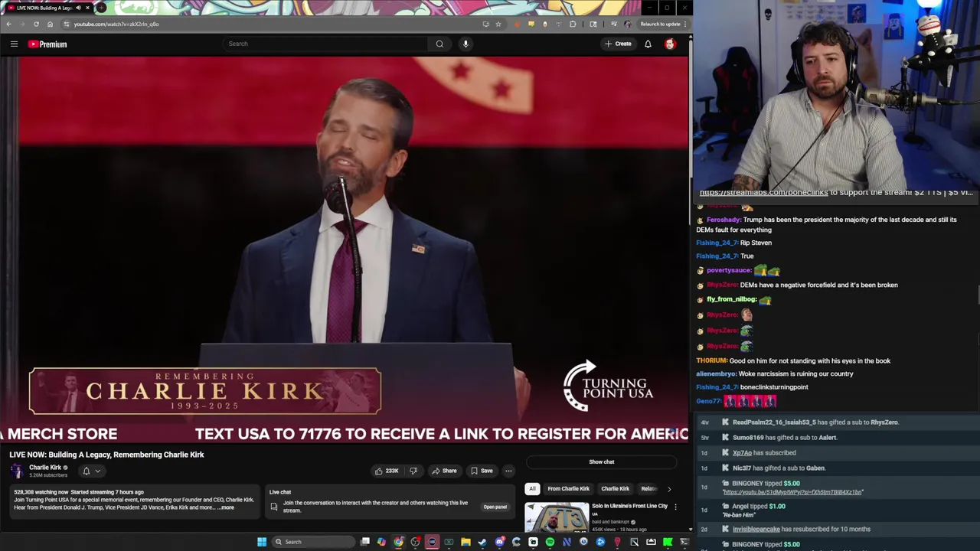Open Discord from the taskbar
Viewport: 980px width, 551px height.
click(499, 542)
